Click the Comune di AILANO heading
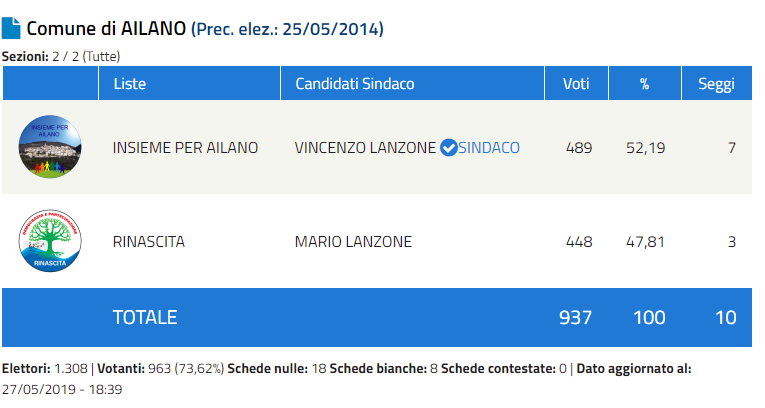Image resolution: width=765 pixels, height=408 pixels. click(107, 29)
